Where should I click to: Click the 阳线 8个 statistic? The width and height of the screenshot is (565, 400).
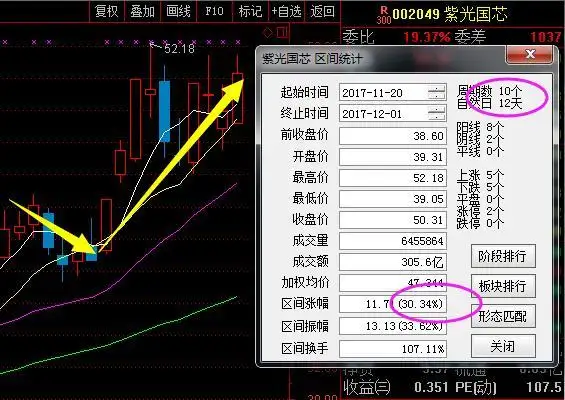pyautogui.click(x=480, y=127)
